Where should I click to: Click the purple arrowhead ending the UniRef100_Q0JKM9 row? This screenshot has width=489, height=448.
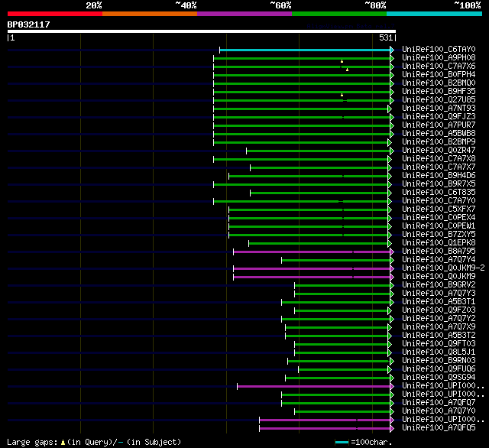click(x=392, y=277)
